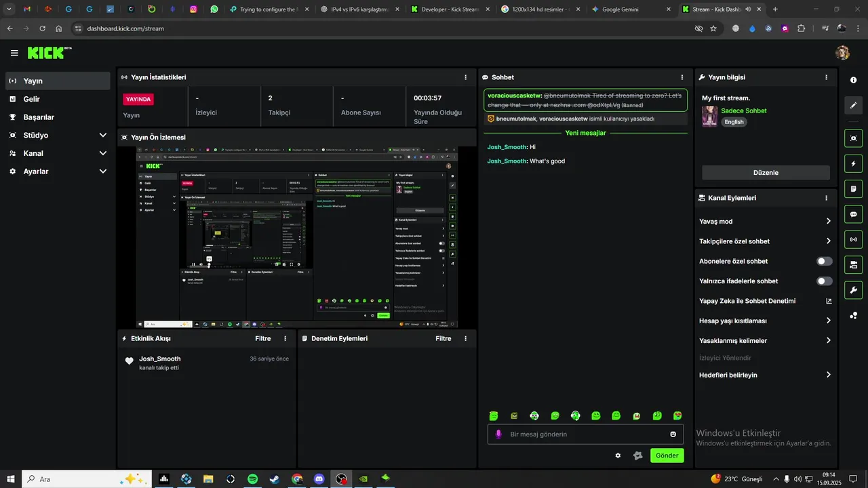Open the emoji picker in message box
Screen dimensions: 868x488
point(673,434)
